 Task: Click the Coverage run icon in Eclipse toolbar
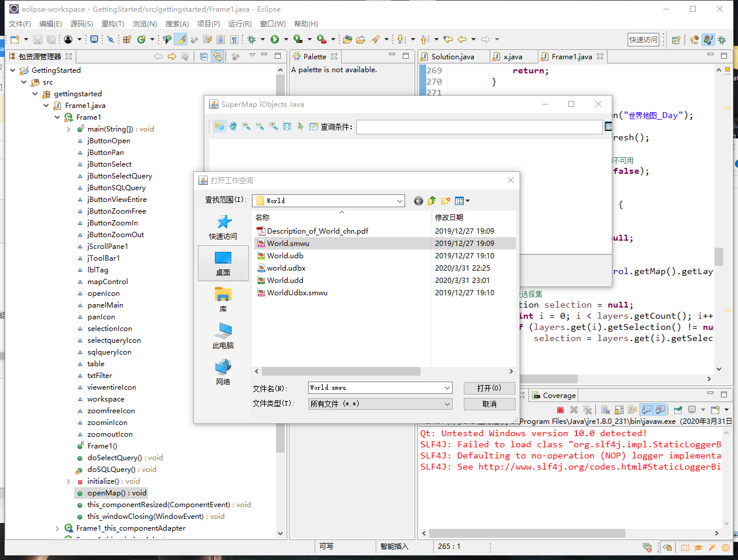click(298, 39)
